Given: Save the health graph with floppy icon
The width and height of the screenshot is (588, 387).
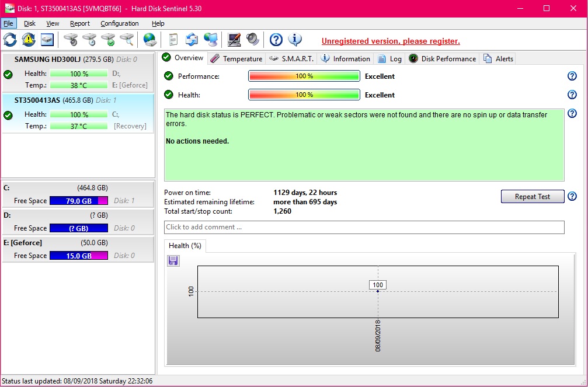Looking at the screenshot, I should (173, 261).
